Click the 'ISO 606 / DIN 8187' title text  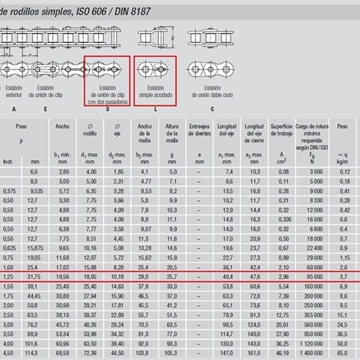113,12
